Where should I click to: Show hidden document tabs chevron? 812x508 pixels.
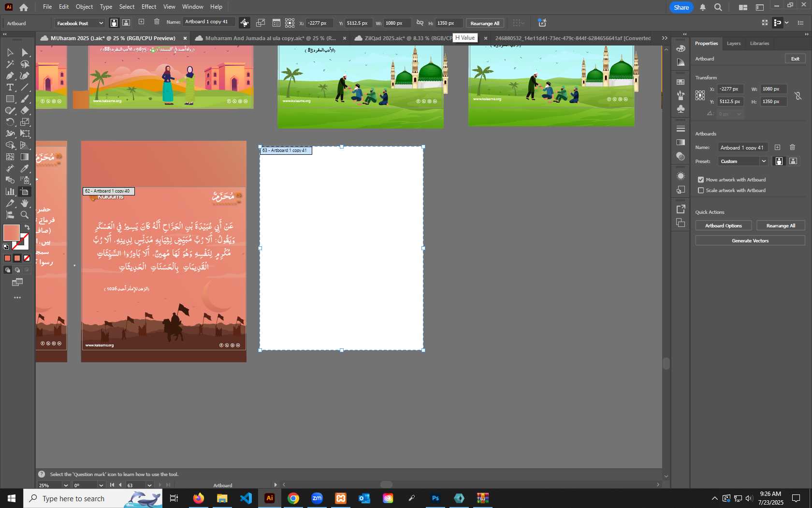point(665,38)
